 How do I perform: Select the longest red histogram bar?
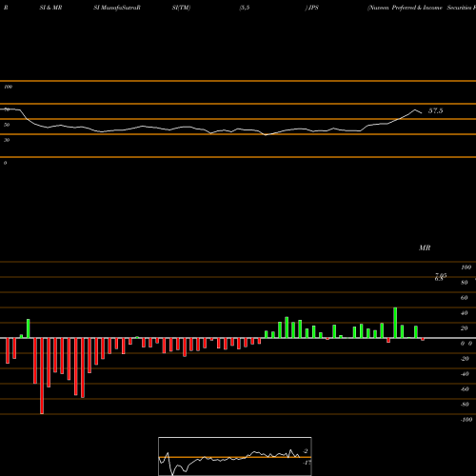[x=42, y=376]
